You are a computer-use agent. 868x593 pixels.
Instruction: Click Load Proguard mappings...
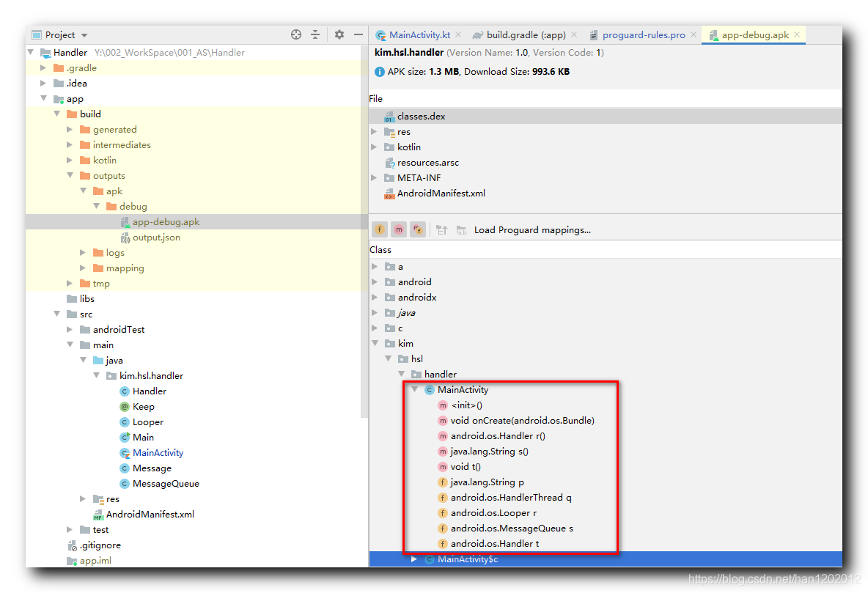tap(532, 229)
